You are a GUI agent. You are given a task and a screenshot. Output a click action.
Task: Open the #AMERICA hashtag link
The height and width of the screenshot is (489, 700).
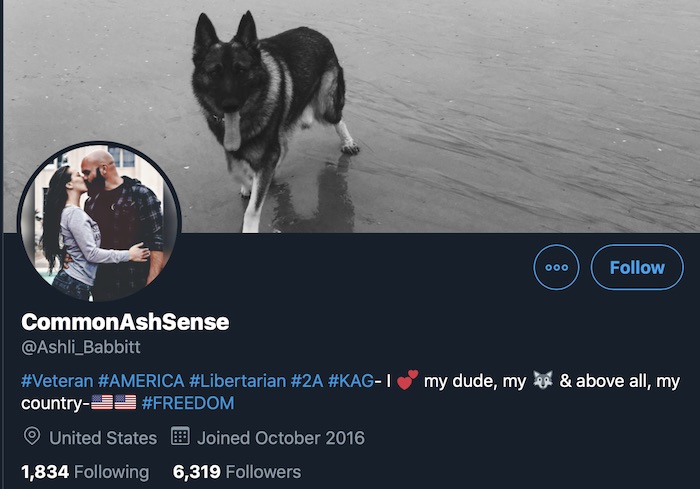click(141, 381)
